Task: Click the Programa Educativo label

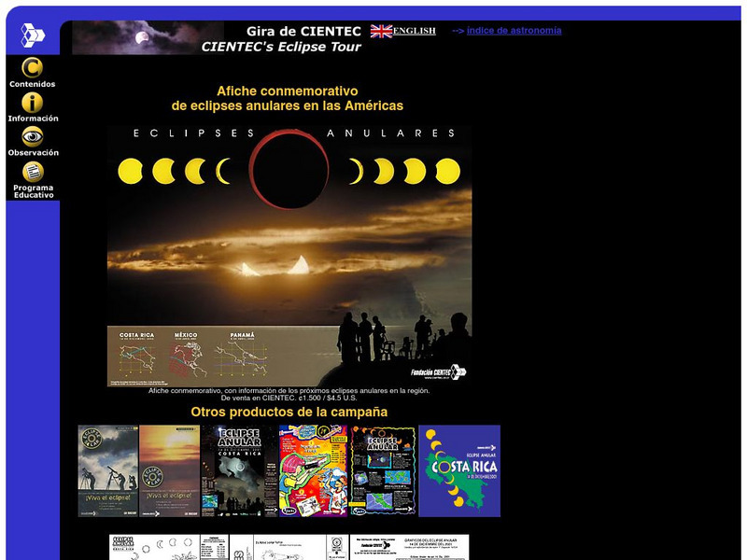Action: tap(33, 191)
